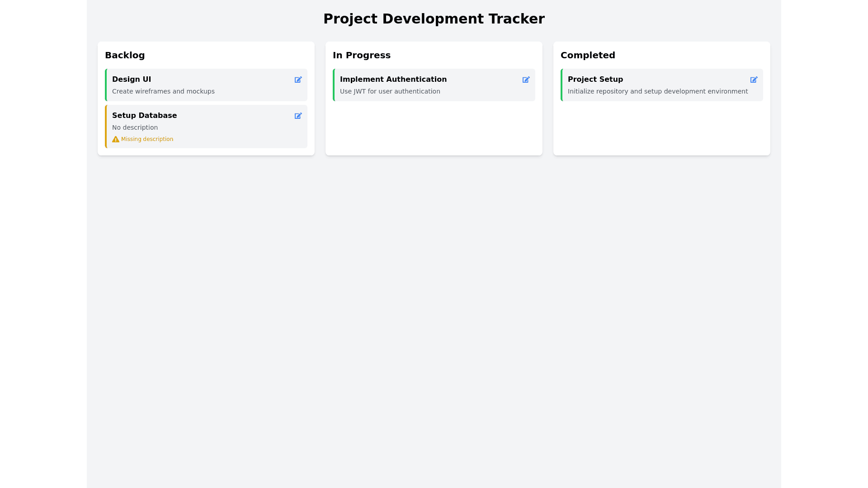Viewport: 868px width, 488px height.
Task: Click 'Initialize repository' description text
Action: tap(657, 91)
